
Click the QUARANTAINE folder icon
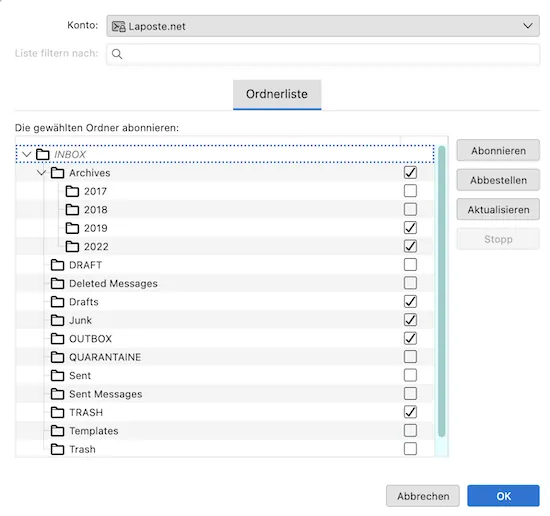pyautogui.click(x=58, y=357)
